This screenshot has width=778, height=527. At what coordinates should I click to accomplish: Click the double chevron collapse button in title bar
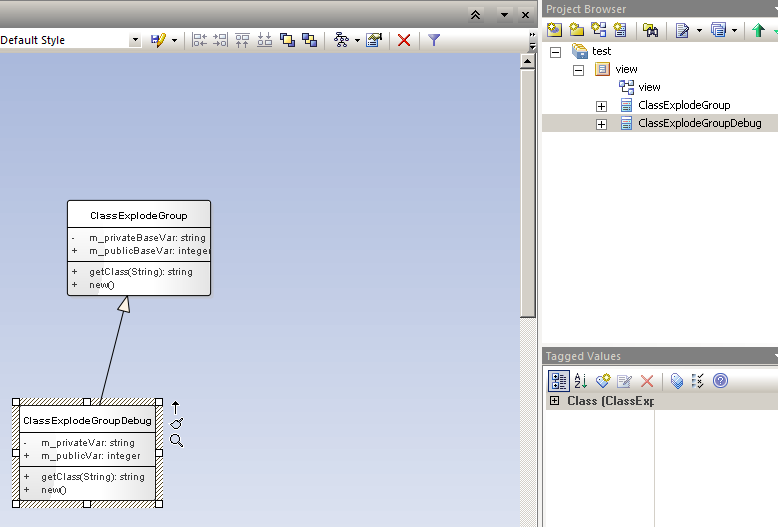476,15
